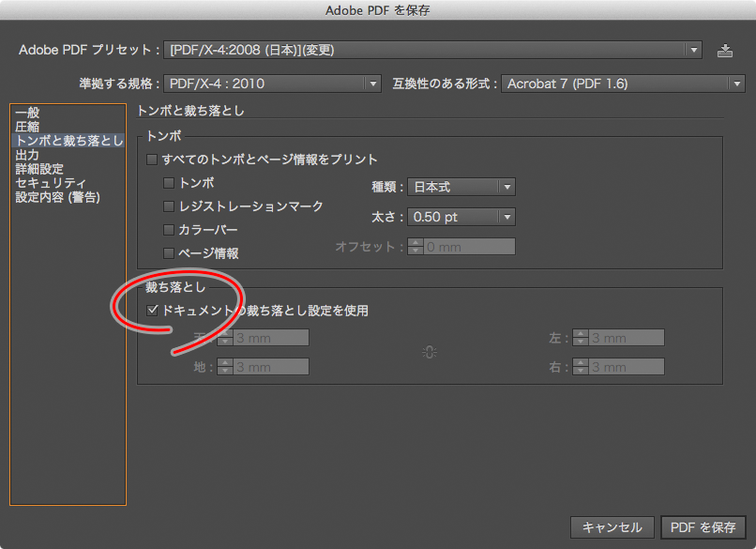Click the PDF を保存 button
The width and height of the screenshot is (756, 549).
[703, 527]
